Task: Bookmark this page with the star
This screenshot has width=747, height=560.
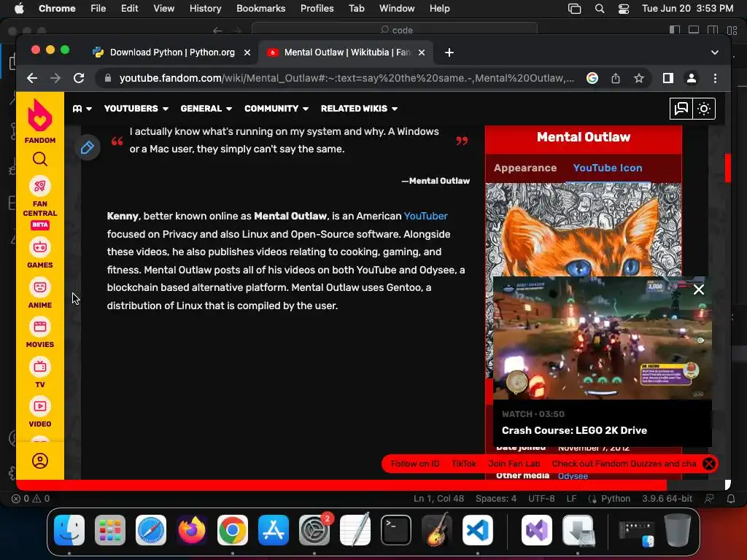Action: 639,78
